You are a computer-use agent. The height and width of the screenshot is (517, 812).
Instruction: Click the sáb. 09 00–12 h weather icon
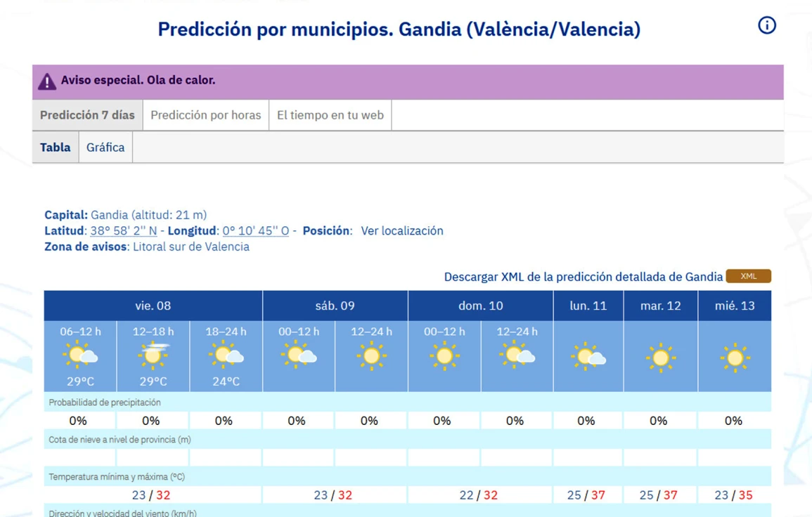pyautogui.click(x=299, y=355)
